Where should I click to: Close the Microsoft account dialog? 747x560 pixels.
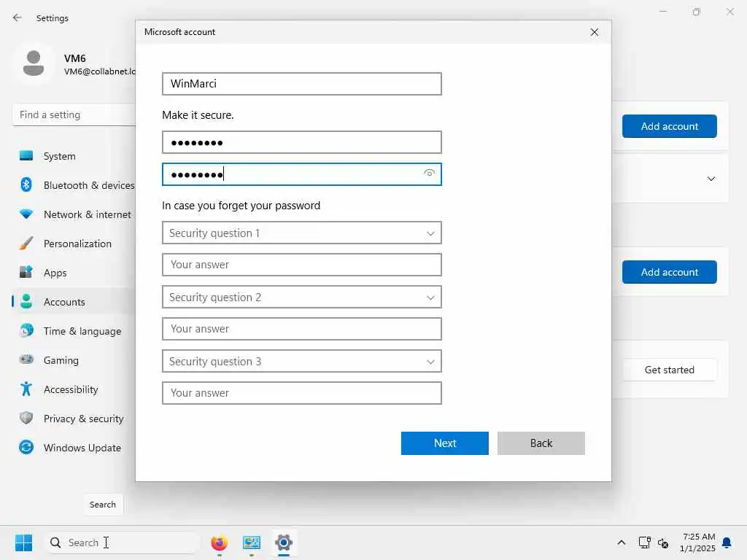[594, 32]
